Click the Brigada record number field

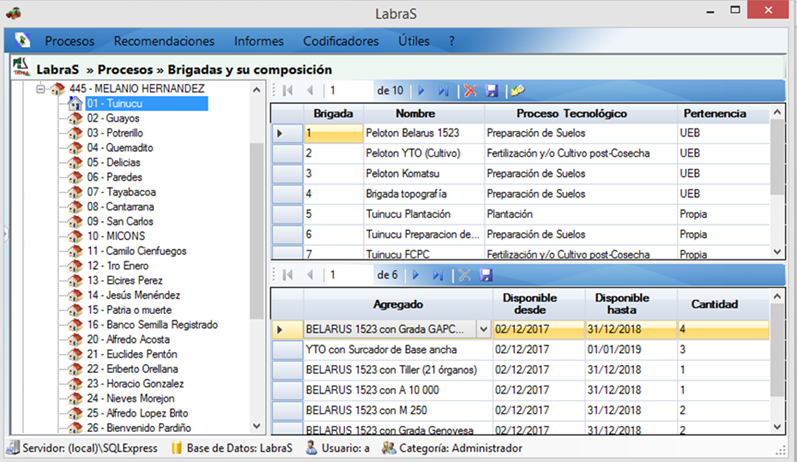[346, 90]
